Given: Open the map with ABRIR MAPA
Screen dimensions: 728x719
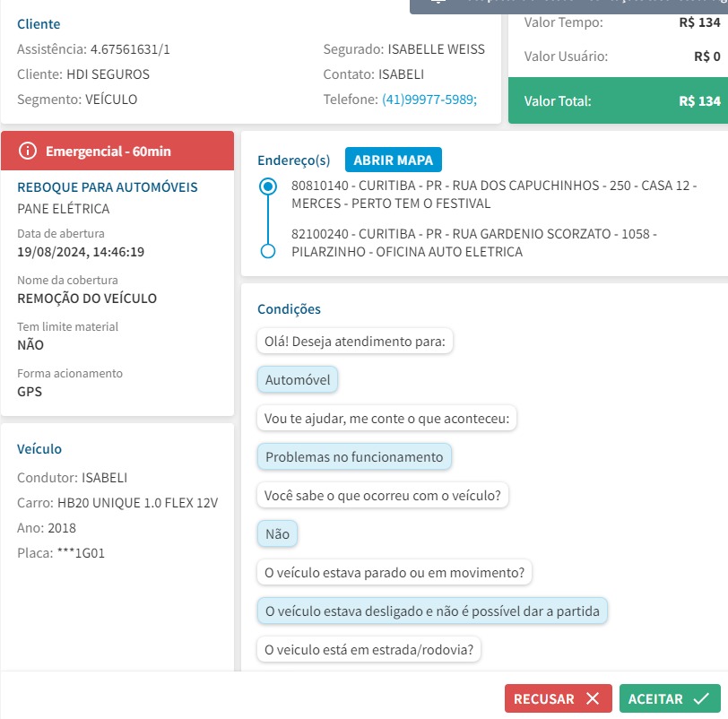Looking at the screenshot, I should pyautogui.click(x=394, y=160).
